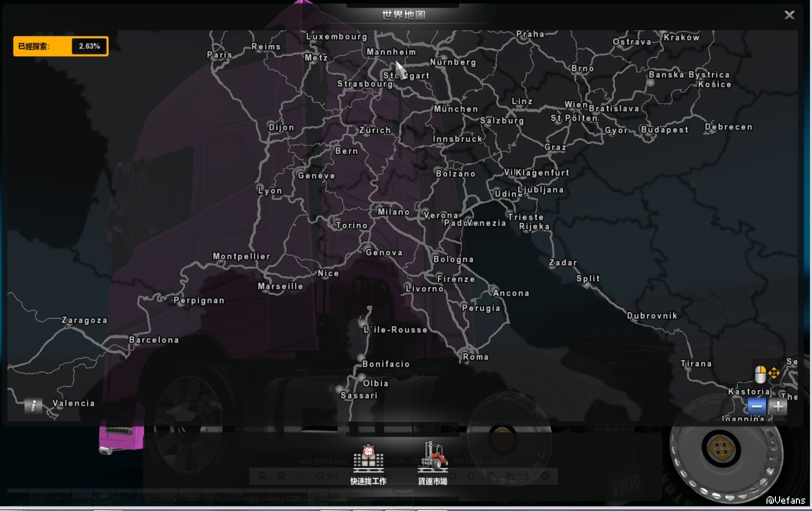
Task: Select Paris on the map
Action: click(220, 55)
